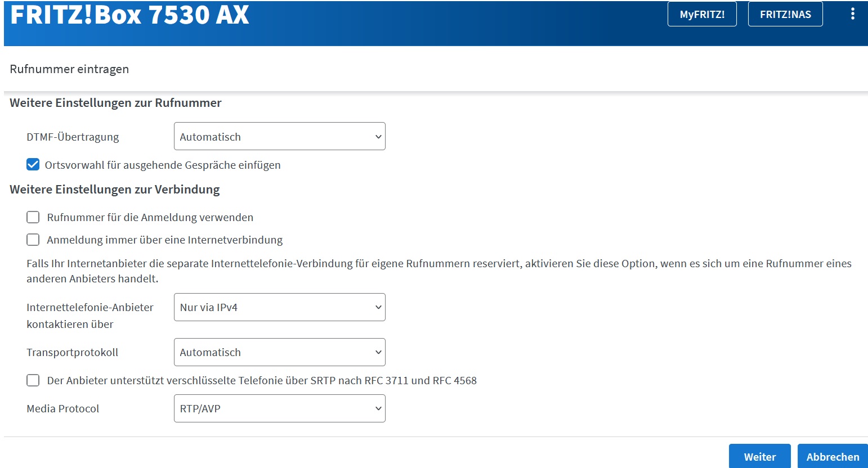
Task: Enable the SRTP encrypted telephony checkbox
Action: (x=33, y=380)
